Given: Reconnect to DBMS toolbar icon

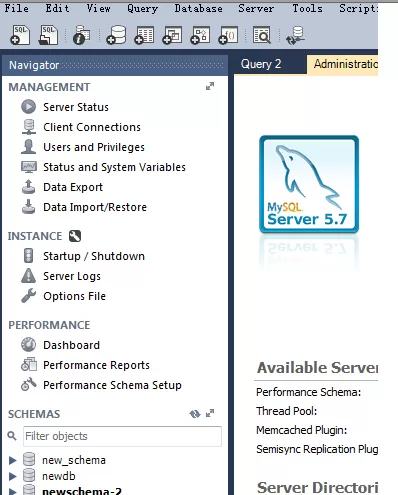Looking at the screenshot, I should pyautogui.click(x=295, y=36).
